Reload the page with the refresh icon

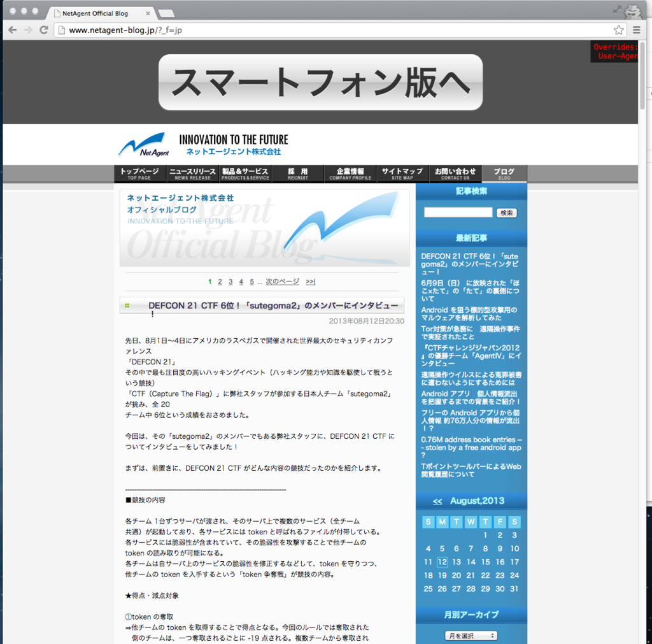pyautogui.click(x=44, y=30)
